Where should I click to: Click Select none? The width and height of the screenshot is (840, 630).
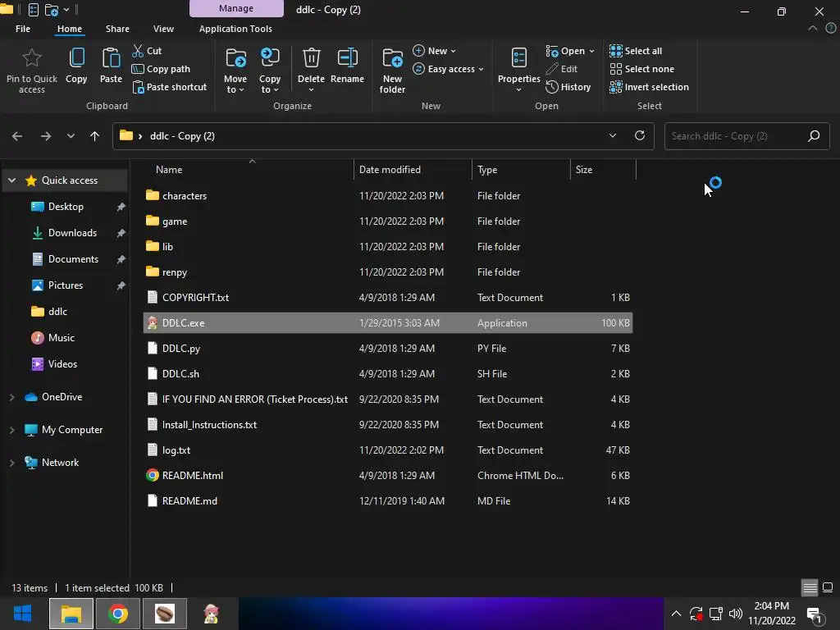tap(641, 69)
